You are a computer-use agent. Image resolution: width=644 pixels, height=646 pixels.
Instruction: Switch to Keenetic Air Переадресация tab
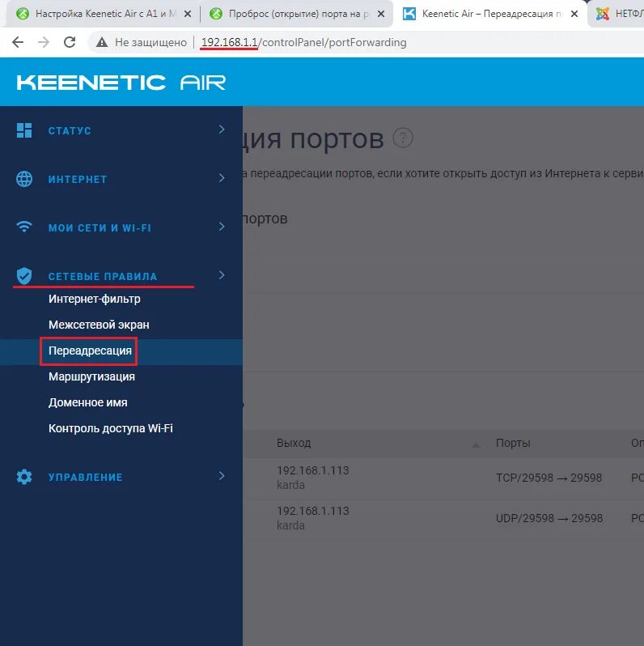(490, 14)
